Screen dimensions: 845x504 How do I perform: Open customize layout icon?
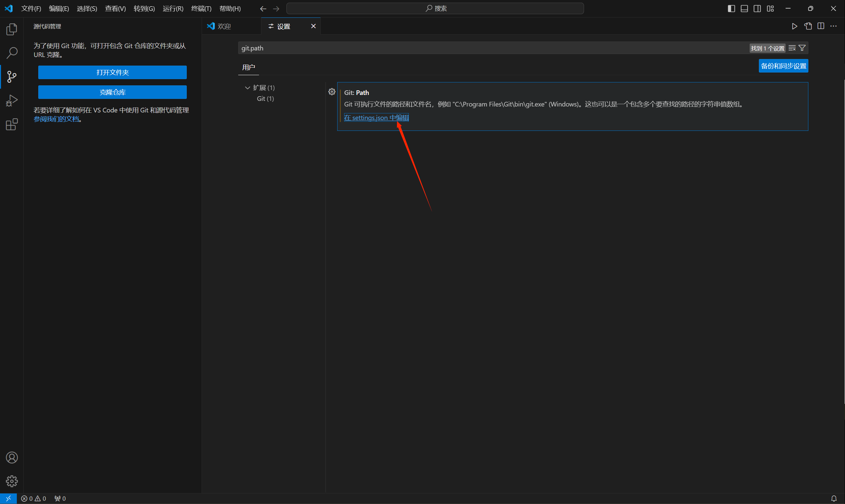[770, 9]
